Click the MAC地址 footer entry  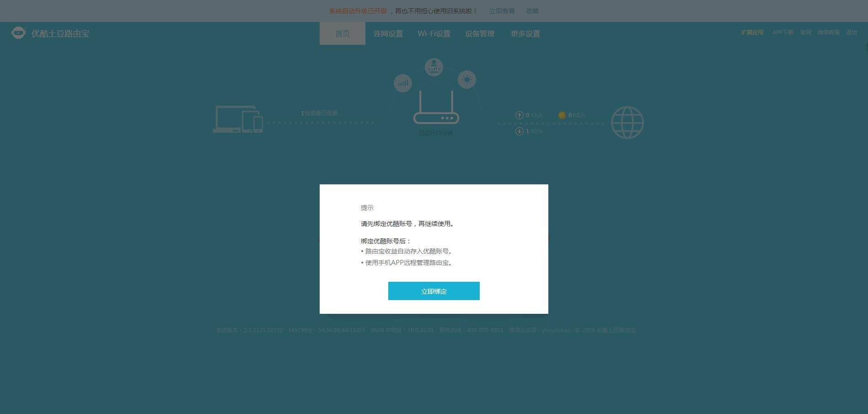tap(327, 330)
